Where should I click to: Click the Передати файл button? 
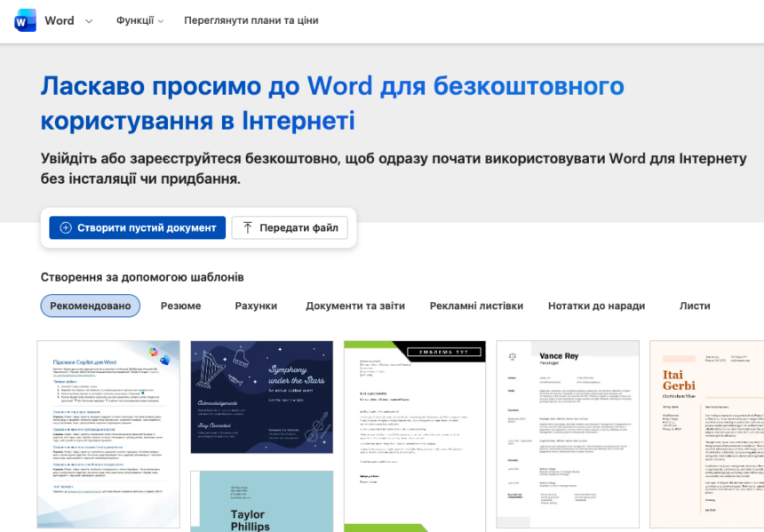pyautogui.click(x=290, y=227)
